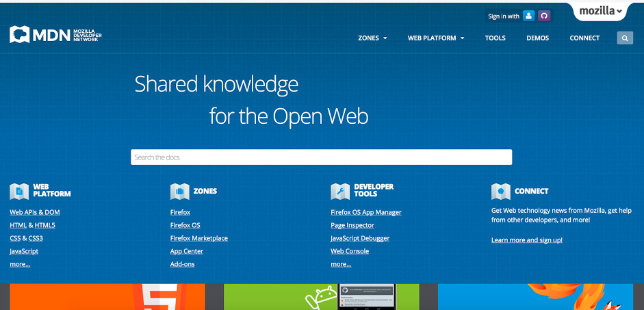Click the Mozilla Developer Network wordmark text
The width and height of the screenshot is (644, 310).
pyautogui.click(x=87, y=36)
